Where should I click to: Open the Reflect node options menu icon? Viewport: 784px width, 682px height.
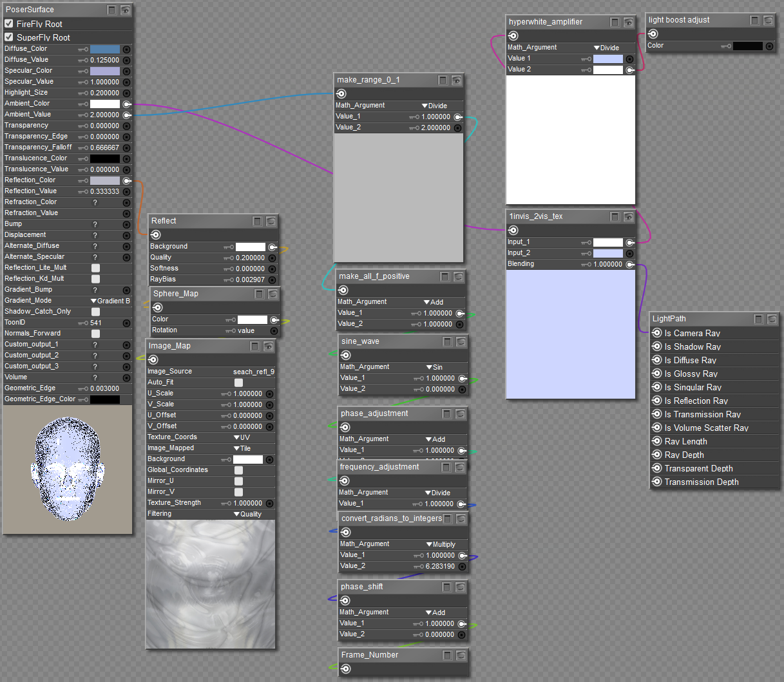point(258,222)
